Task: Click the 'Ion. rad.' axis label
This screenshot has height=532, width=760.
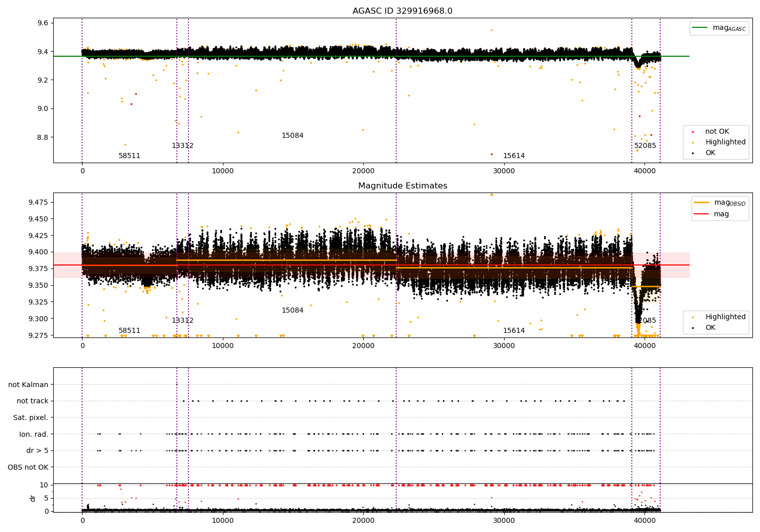Action: pos(34,435)
